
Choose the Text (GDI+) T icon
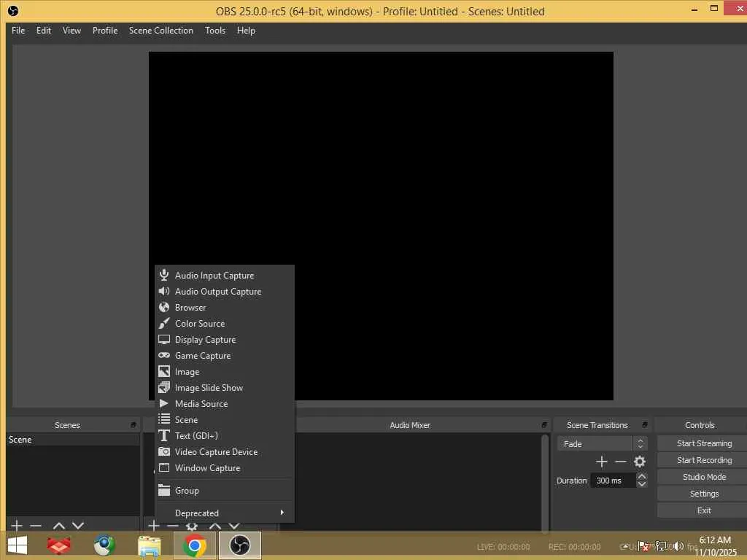164,436
